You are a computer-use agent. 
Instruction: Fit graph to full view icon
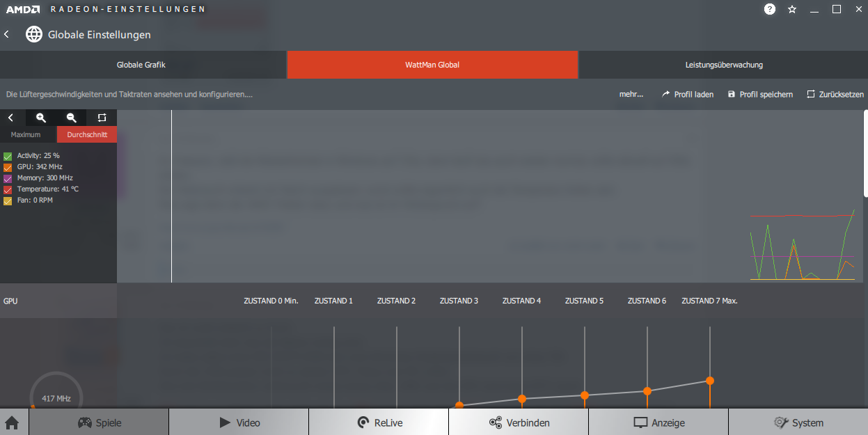(102, 118)
